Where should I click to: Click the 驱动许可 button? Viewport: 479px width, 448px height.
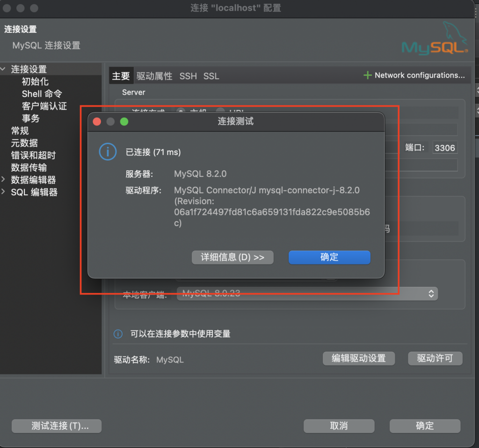tap(435, 359)
